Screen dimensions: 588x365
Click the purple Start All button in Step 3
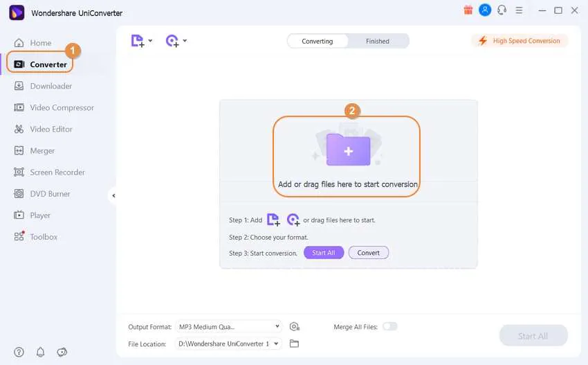[x=324, y=253]
